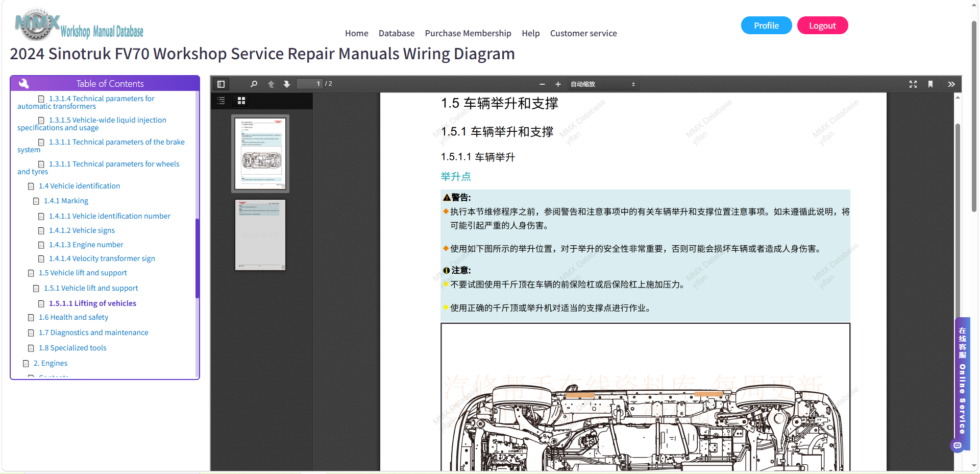
Task: Open the find-in-document search tool
Action: pyautogui.click(x=254, y=84)
